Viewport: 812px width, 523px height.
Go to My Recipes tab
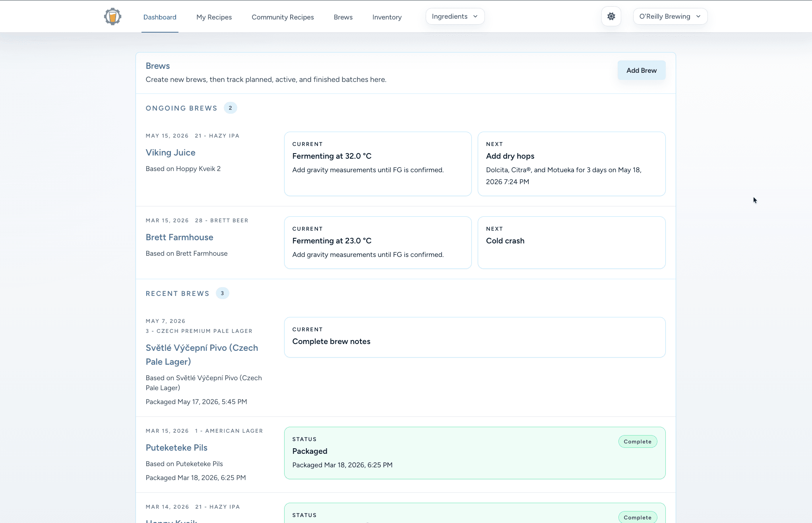tap(214, 17)
